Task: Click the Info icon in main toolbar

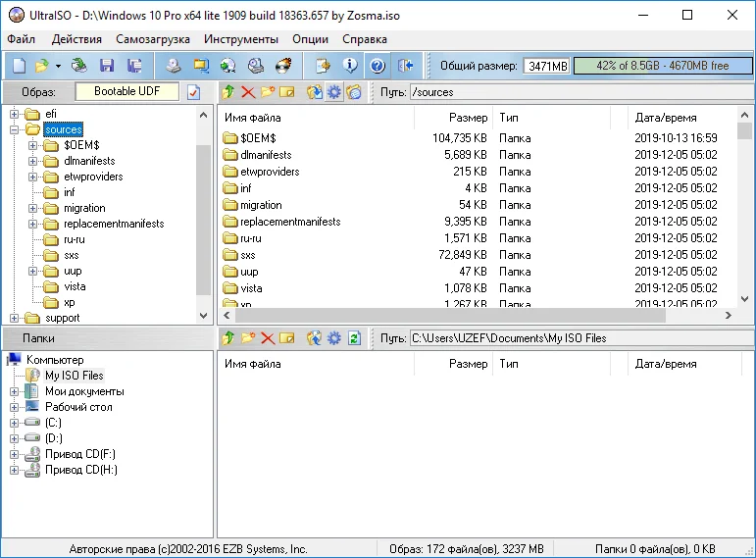Action: pyautogui.click(x=349, y=66)
